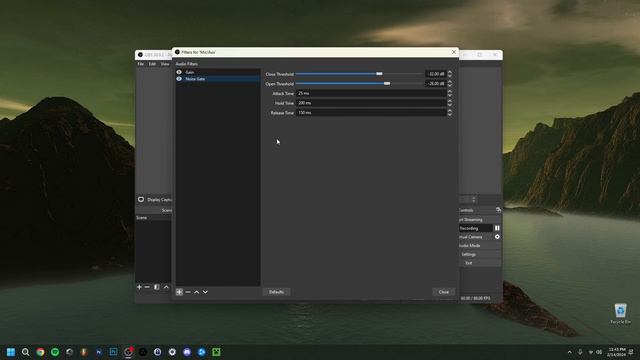Viewport: 640px width, 360px height.
Task: Open scene filters icon in OBS scenes toolbar
Action: tap(157, 287)
